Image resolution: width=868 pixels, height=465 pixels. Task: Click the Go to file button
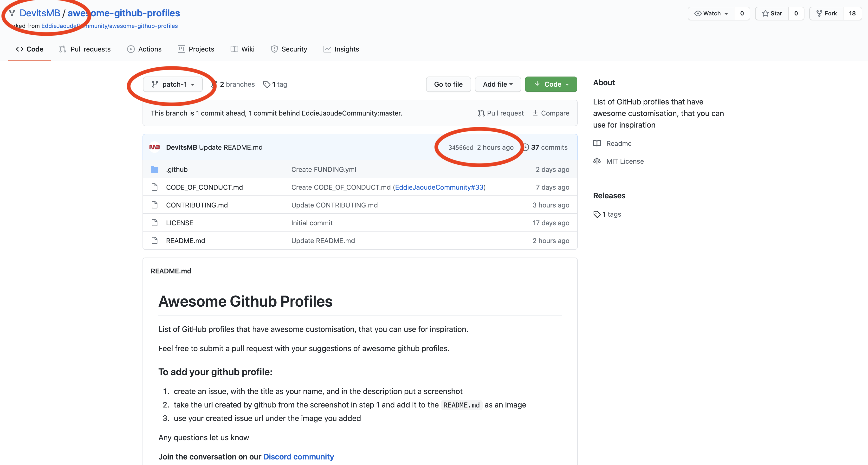click(448, 84)
